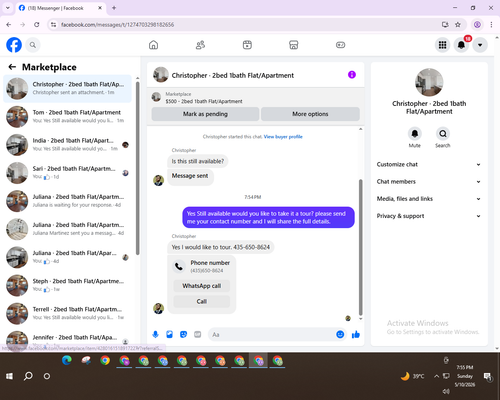Open the $500 2bed 1bath listing banner

pyautogui.click(x=256, y=97)
